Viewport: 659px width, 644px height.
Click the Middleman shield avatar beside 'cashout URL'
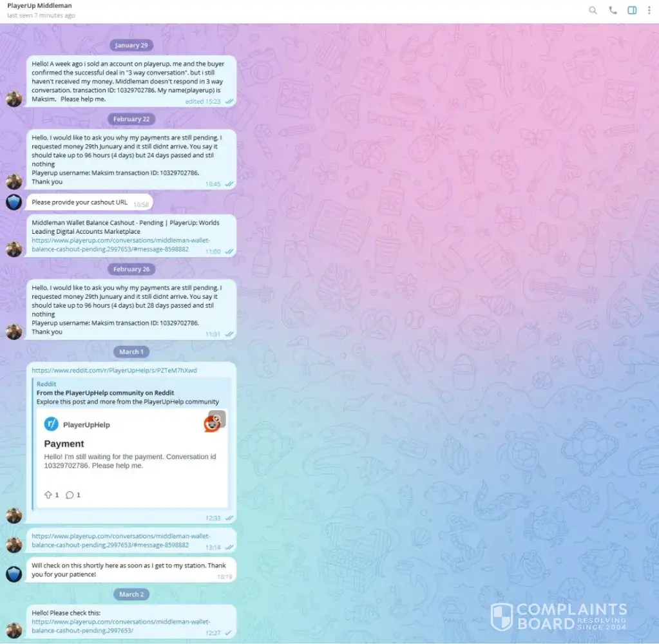pyautogui.click(x=14, y=202)
